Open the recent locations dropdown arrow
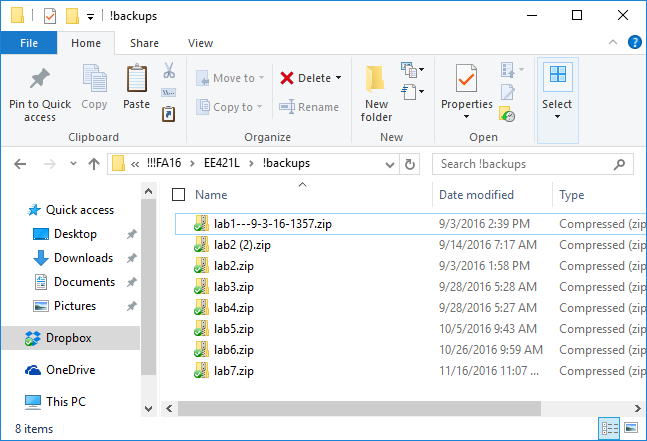 (x=73, y=164)
